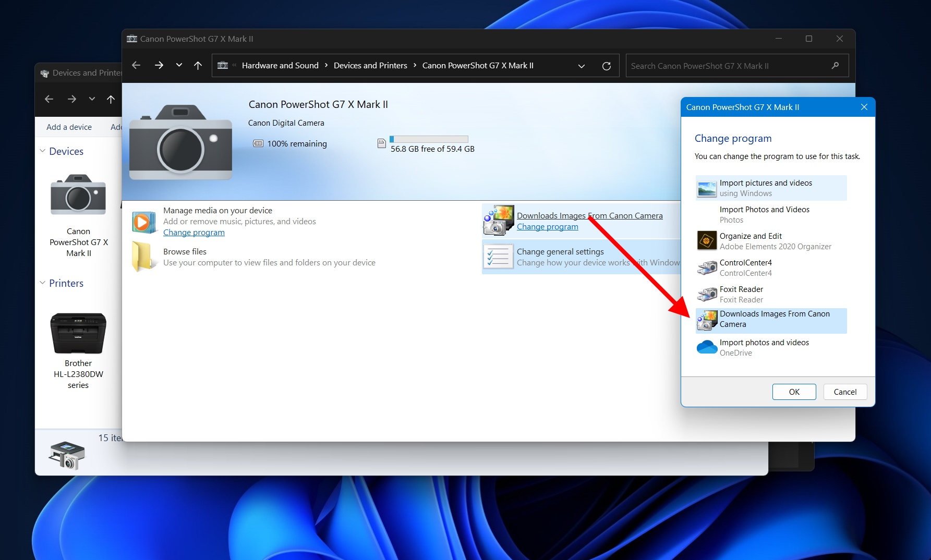Click the Canon Digital Camera label
Viewport: 931px width, 560px height.
(x=286, y=123)
